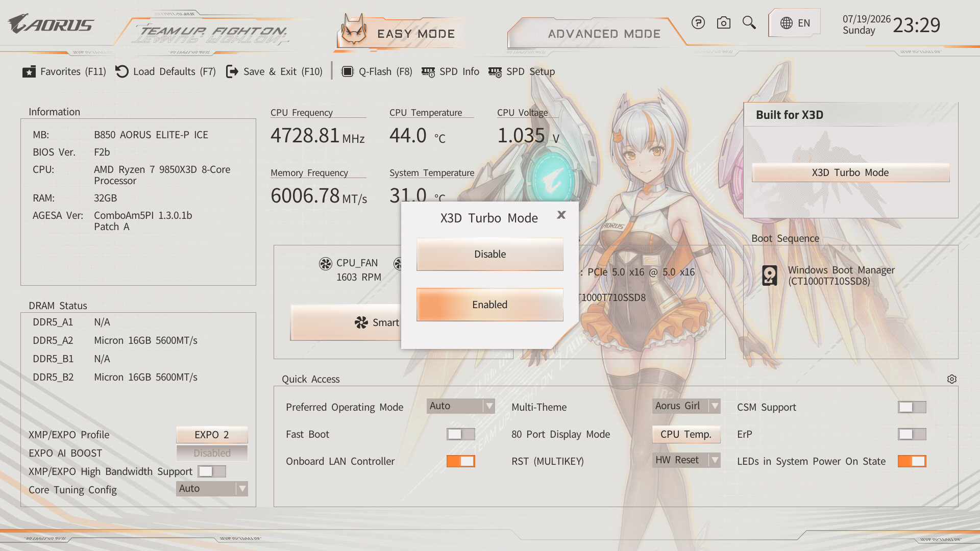The height and width of the screenshot is (551, 980).
Task: Toggle Onboard LAN Controller switch
Action: [x=461, y=461]
